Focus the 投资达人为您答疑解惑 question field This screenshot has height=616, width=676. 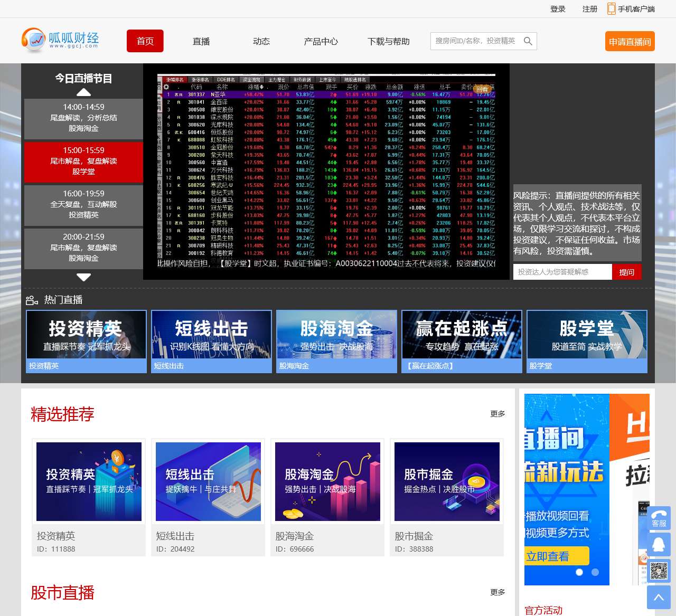562,272
